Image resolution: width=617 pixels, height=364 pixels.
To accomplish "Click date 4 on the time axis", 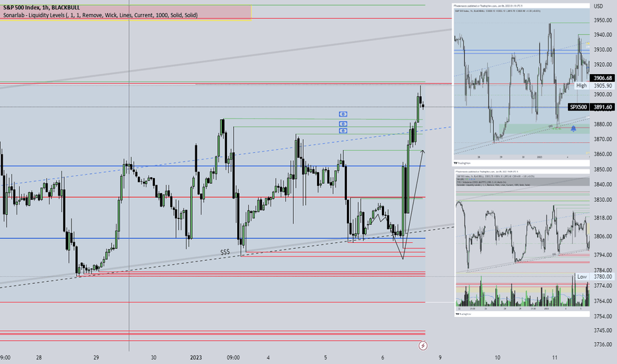I will pos(268,357).
